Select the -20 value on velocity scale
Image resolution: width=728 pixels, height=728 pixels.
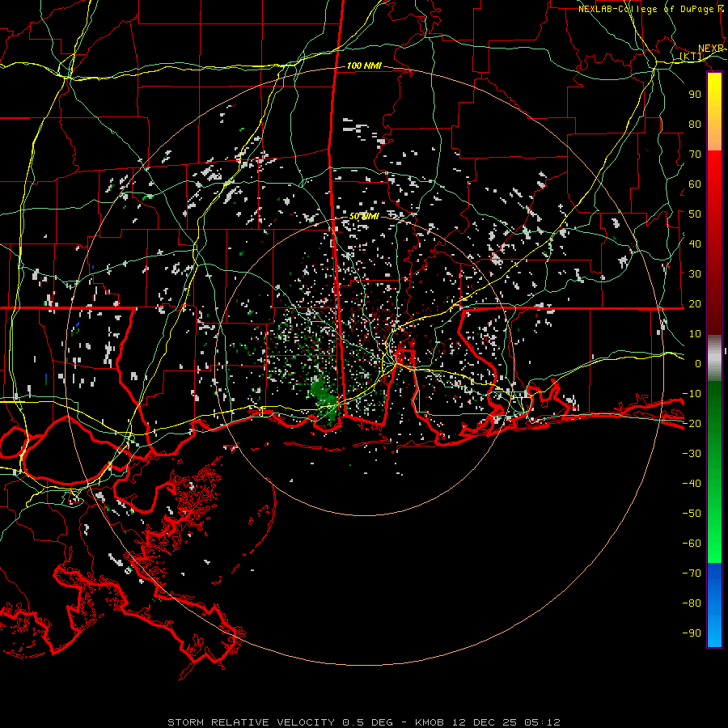click(692, 423)
